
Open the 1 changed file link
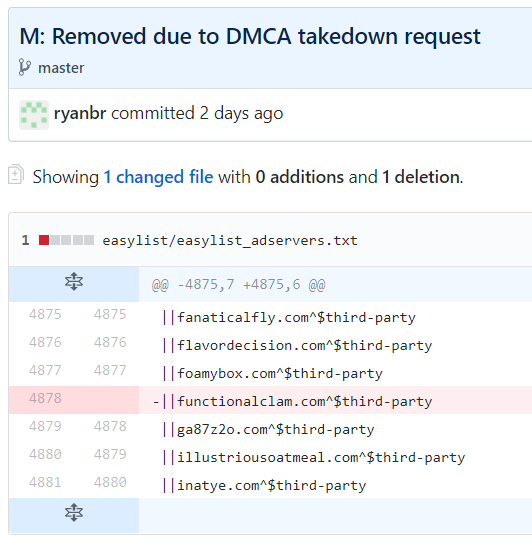click(159, 177)
